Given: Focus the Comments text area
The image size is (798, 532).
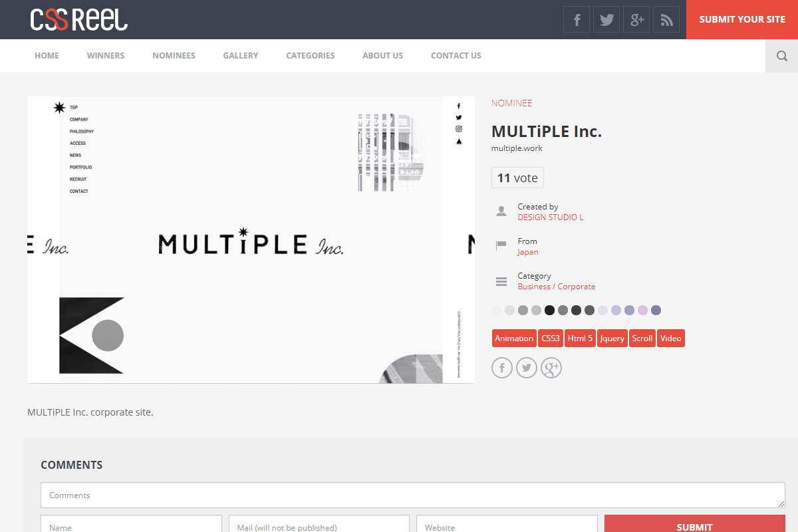Looking at the screenshot, I should 413,495.
